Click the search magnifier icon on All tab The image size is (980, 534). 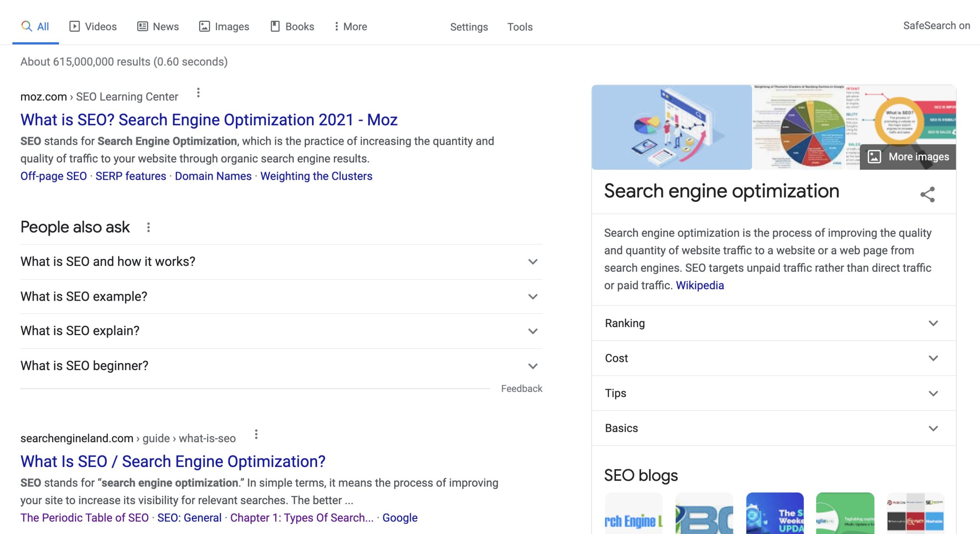point(26,26)
